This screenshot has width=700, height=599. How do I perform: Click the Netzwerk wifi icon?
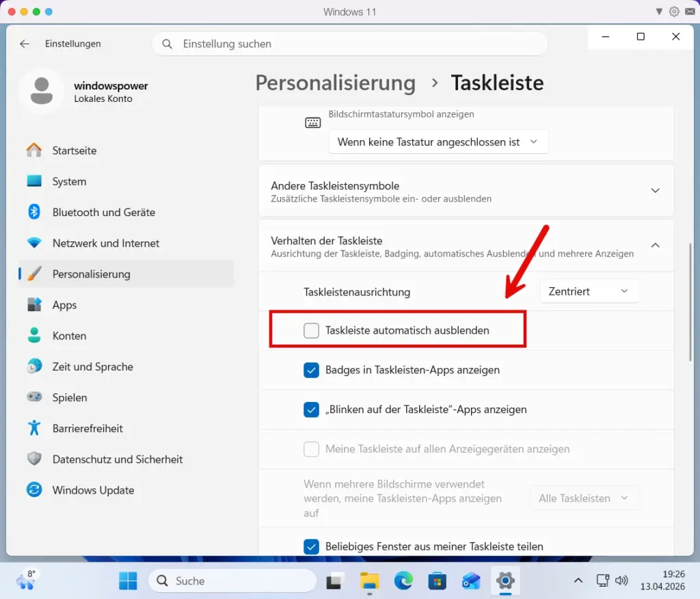point(34,243)
